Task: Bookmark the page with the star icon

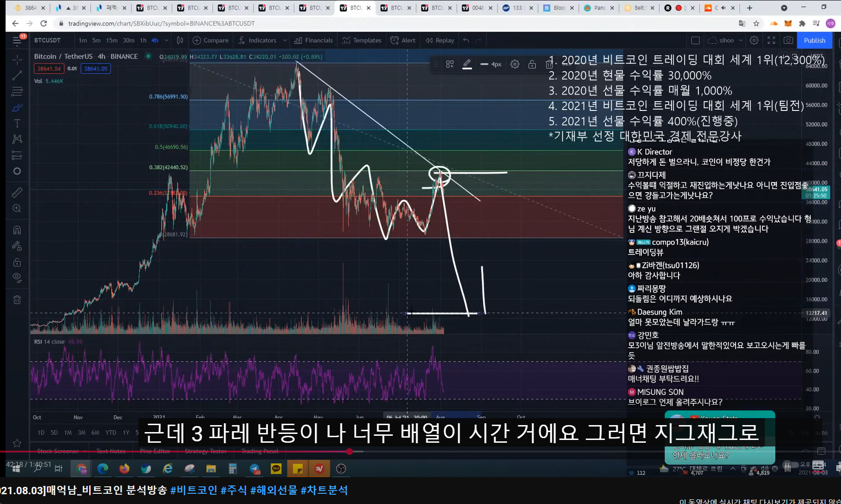Action: pyautogui.click(x=756, y=23)
